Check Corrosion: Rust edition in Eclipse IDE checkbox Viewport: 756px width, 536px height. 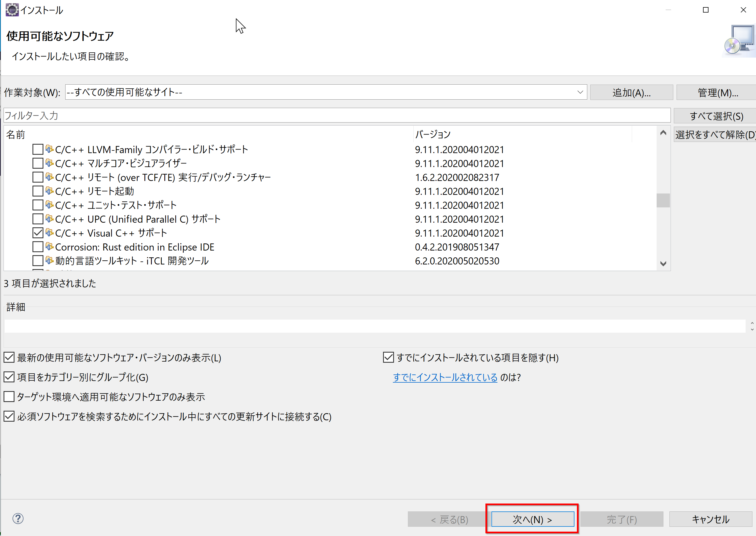(38, 246)
